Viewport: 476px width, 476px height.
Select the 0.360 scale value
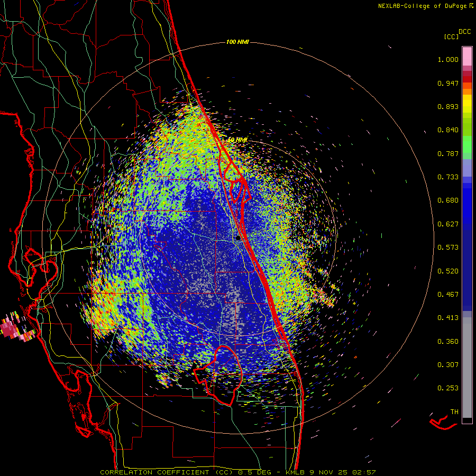click(x=448, y=342)
